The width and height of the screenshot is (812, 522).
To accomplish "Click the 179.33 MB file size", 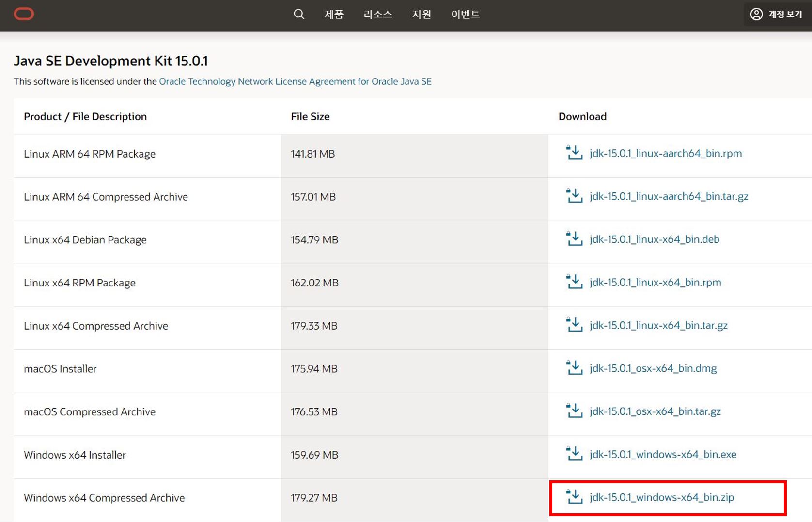I will point(314,326).
